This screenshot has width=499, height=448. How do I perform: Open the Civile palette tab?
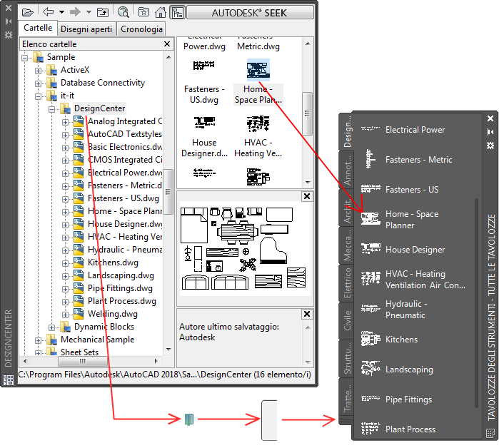[x=347, y=320]
